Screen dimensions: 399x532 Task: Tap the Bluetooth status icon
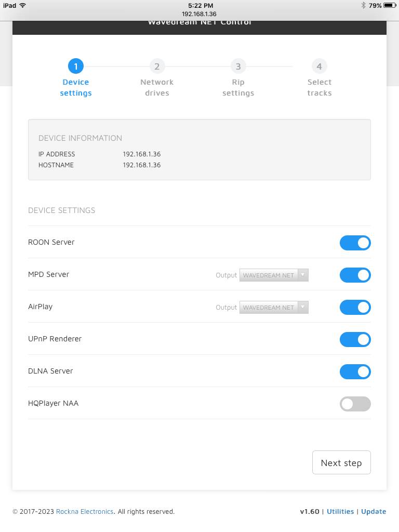(363, 5)
